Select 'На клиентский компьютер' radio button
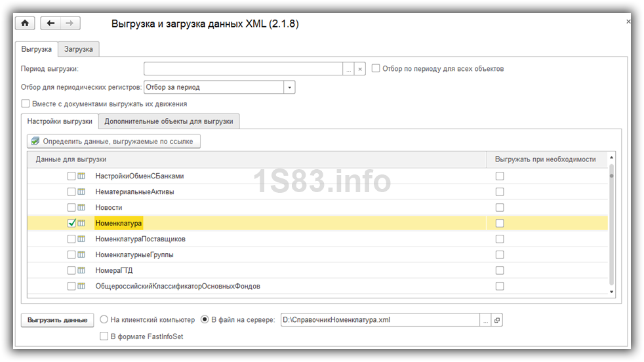 pyautogui.click(x=104, y=320)
